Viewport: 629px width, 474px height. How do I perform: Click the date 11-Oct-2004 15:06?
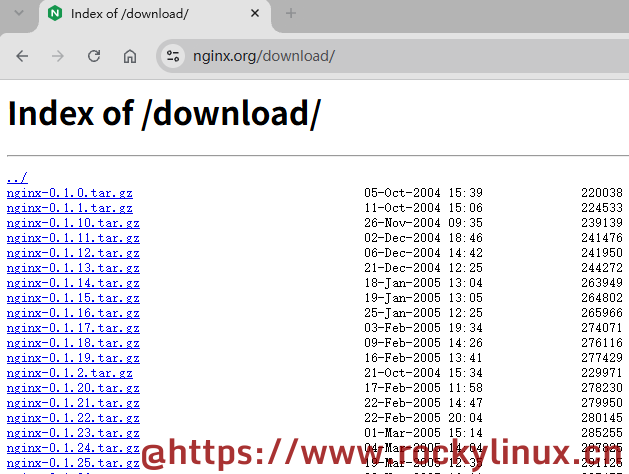424,208
